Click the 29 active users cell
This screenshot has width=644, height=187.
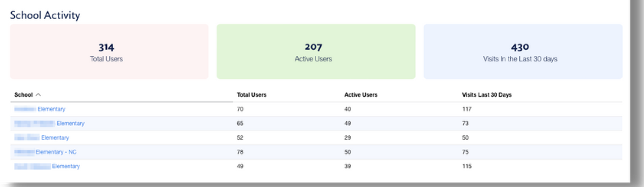pyautogui.click(x=347, y=138)
